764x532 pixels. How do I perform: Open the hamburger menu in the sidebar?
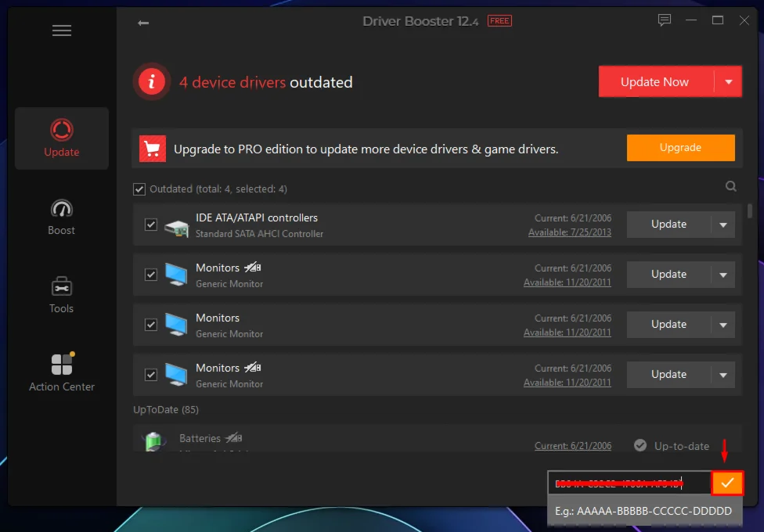click(62, 31)
